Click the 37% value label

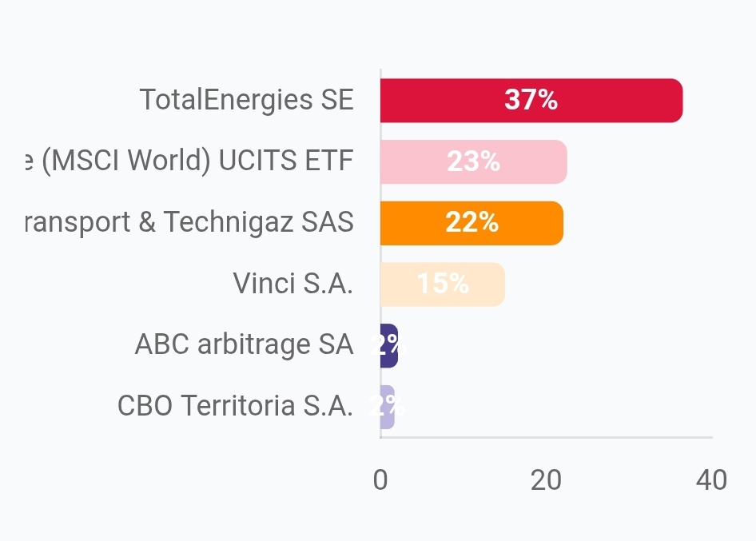point(531,100)
